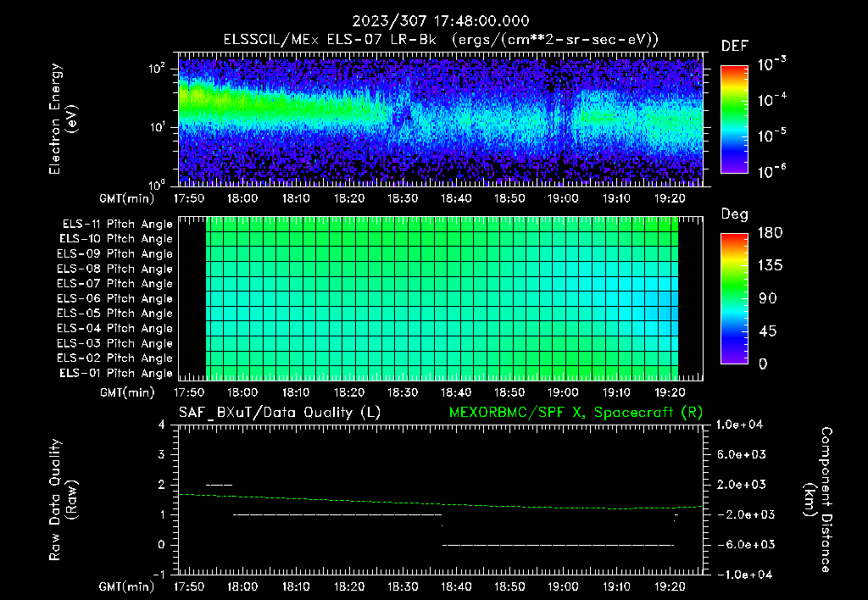Viewport: 868px width, 600px height.
Task: Click the ELS-04 Pitch Angle row label
Action: pos(115,328)
